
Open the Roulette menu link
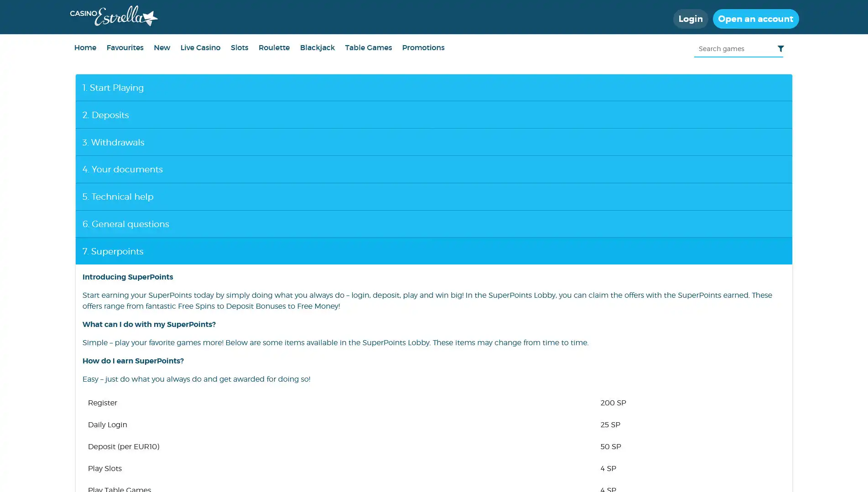click(x=274, y=48)
